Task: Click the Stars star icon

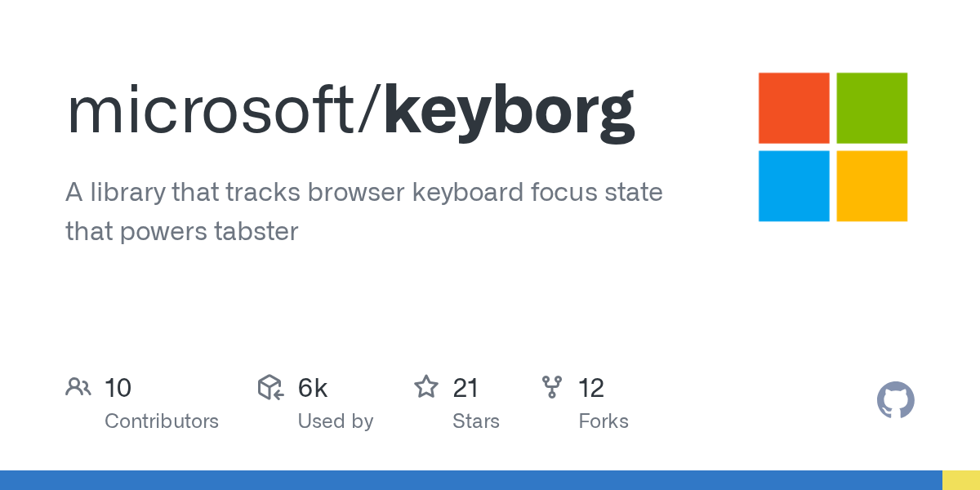Action: pos(426,386)
